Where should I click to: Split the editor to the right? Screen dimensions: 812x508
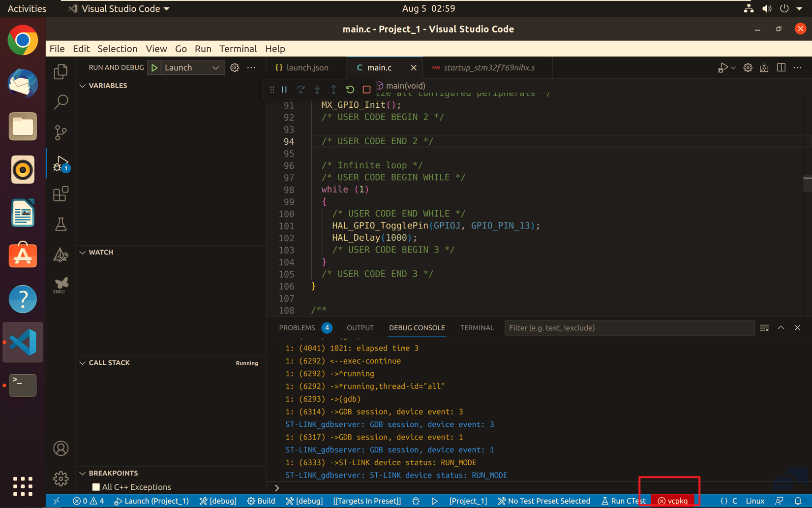pos(781,68)
